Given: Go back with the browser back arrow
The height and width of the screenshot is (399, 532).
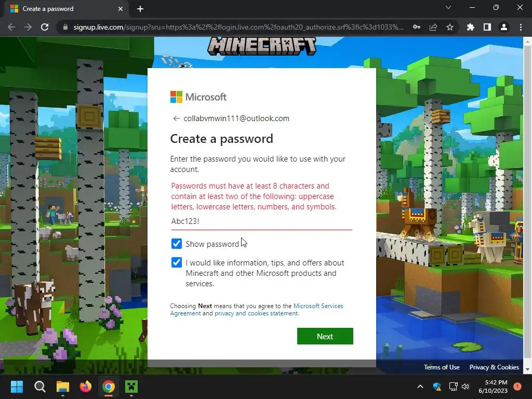Looking at the screenshot, I should tap(11, 27).
